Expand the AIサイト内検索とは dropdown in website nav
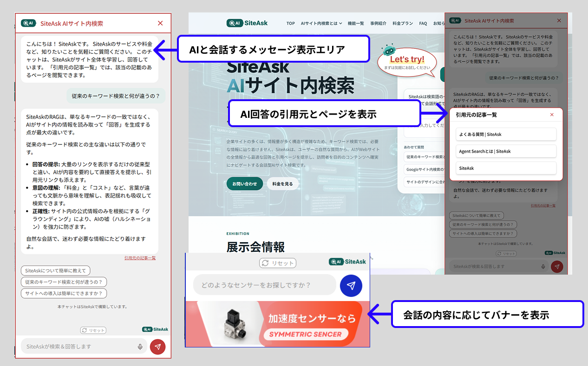Screen dimensions: 588x366 (321, 23)
